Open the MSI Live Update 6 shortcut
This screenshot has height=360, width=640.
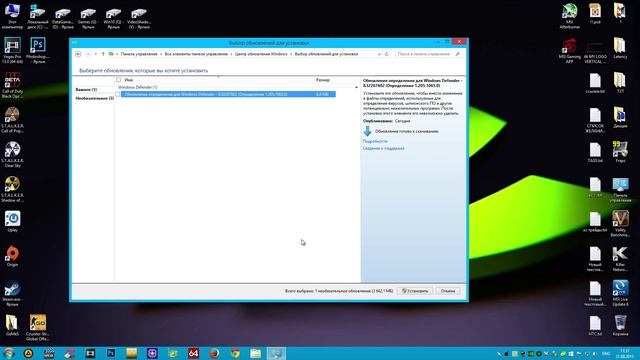coord(620,293)
